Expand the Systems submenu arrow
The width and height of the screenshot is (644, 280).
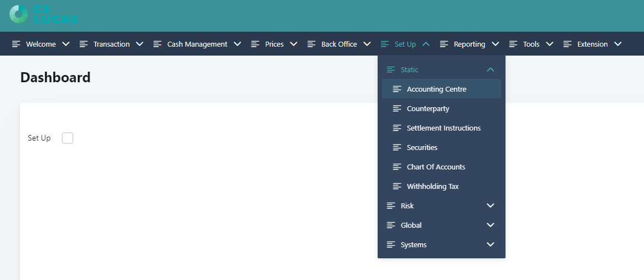click(x=490, y=244)
